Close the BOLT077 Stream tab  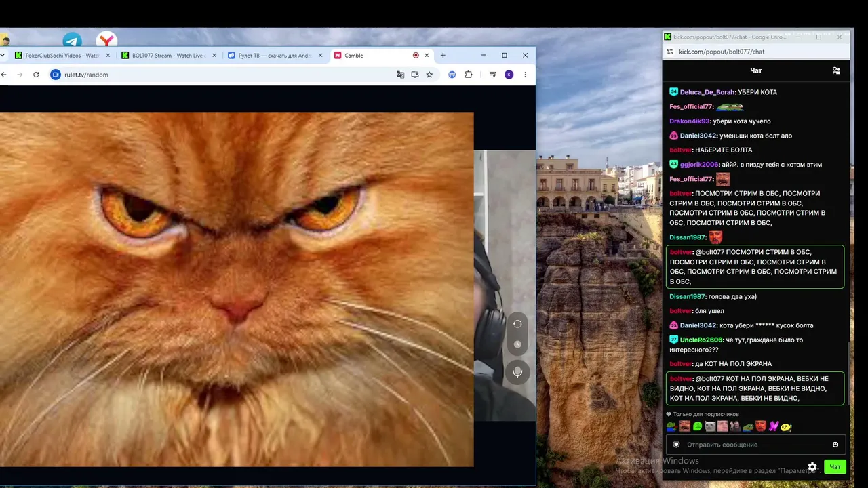pos(214,56)
